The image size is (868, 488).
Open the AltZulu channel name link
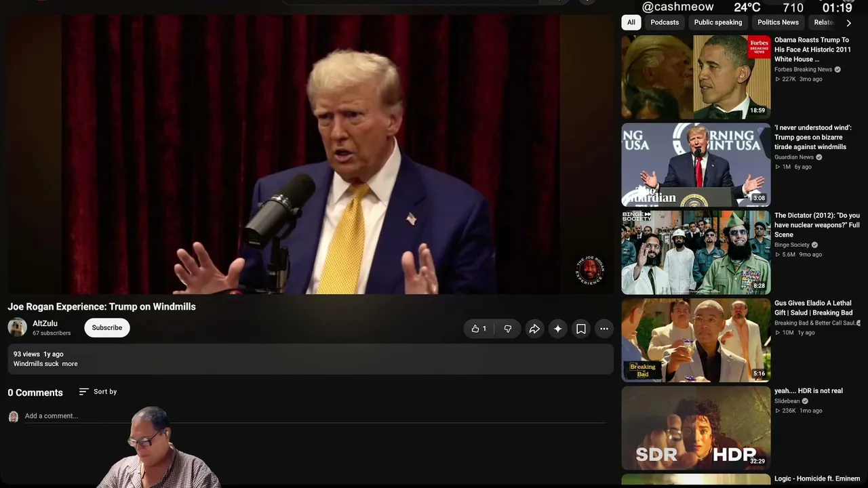[x=45, y=323]
